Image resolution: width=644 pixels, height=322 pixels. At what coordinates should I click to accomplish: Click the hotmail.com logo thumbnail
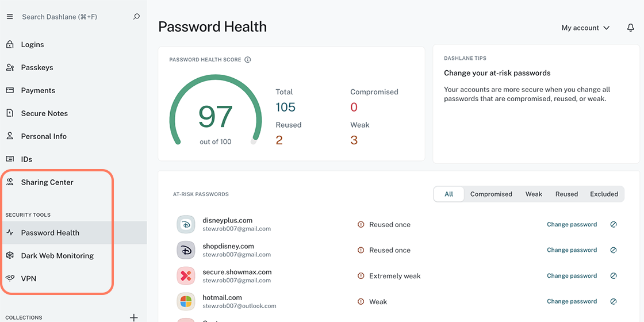pos(186,301)
